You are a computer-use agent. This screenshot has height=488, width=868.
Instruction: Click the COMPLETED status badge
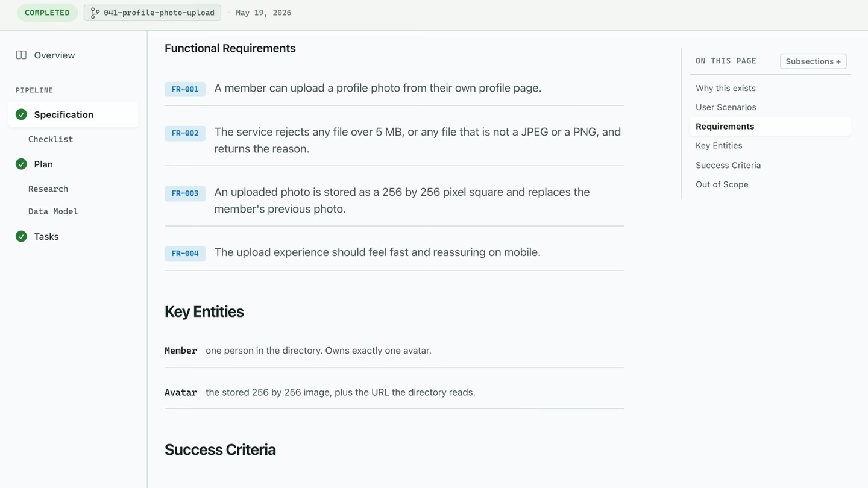(47, 13)
